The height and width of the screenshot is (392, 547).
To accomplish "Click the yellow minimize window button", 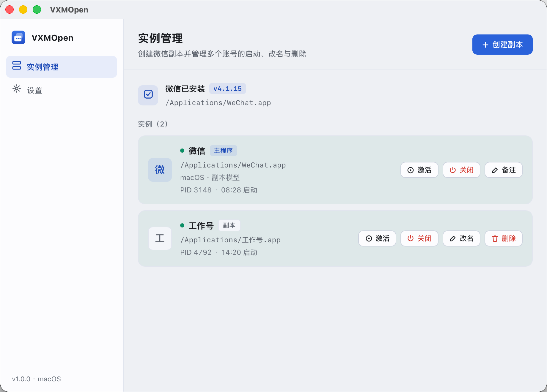I will 23,10.
